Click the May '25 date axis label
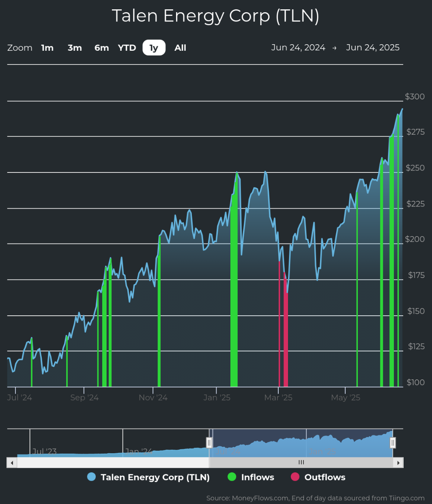 coord(346,398)
